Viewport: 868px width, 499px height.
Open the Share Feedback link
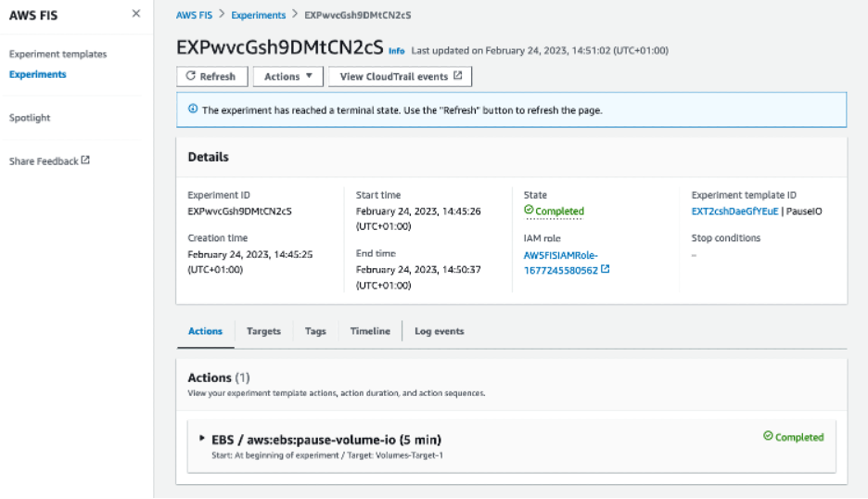(x=49, y=161)
